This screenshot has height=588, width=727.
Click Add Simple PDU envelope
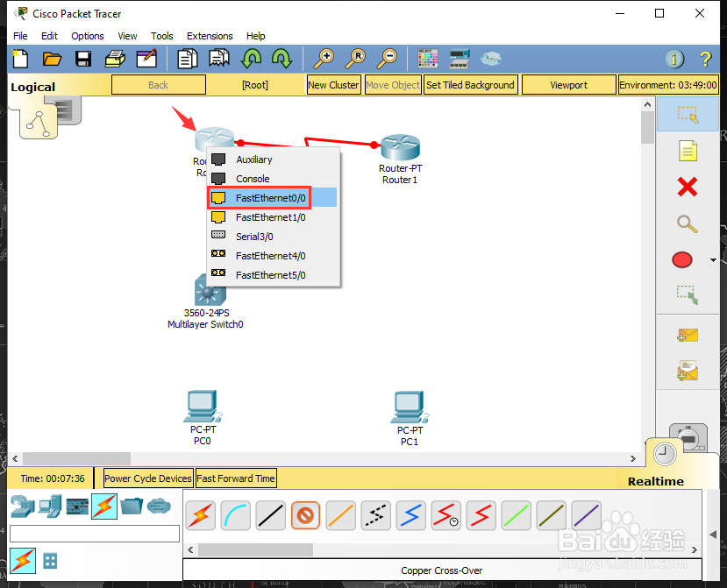pos(688,335)
